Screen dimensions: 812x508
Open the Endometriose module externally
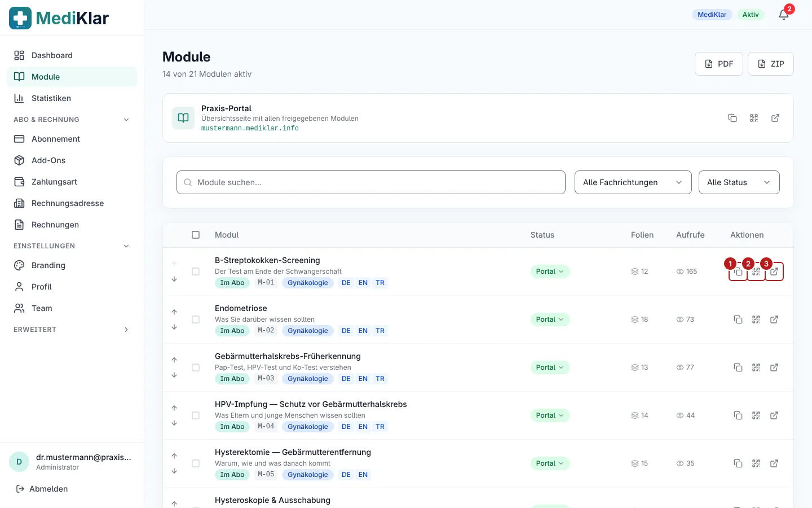pos(774,319)
